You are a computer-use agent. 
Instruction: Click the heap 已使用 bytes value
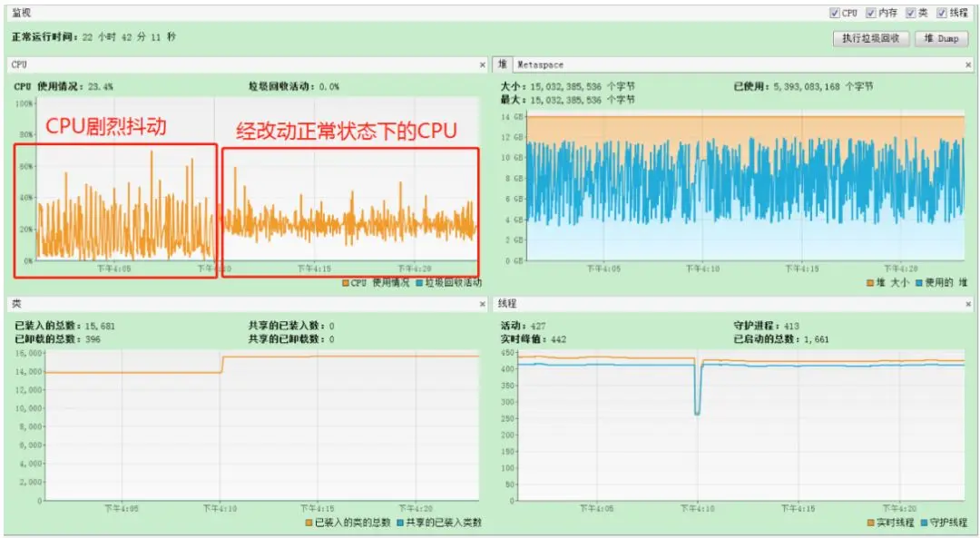pyautogui.click(x=823, y=87)
